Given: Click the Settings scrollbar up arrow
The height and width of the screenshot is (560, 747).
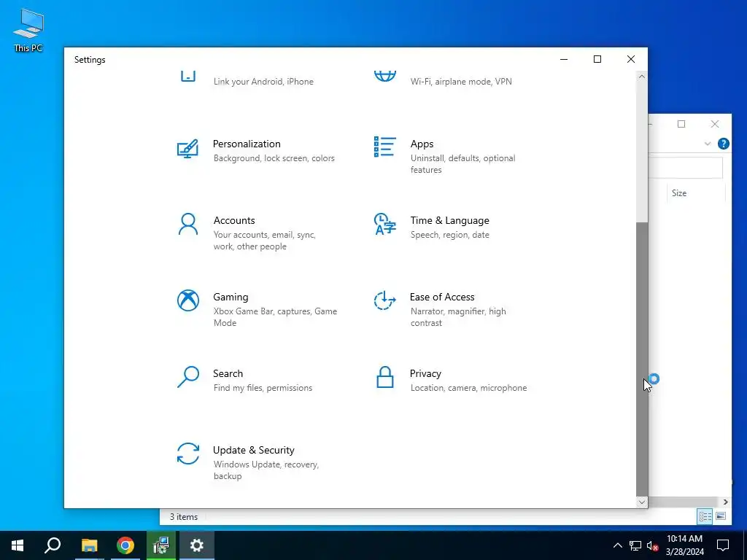Looking at the screenshot, I should 642,77.
